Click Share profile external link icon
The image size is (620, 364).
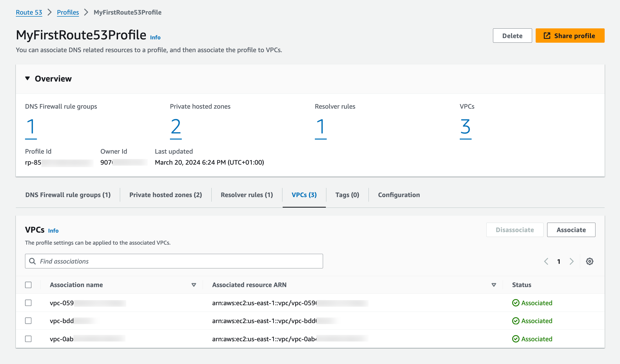click(x=547, y=36)
